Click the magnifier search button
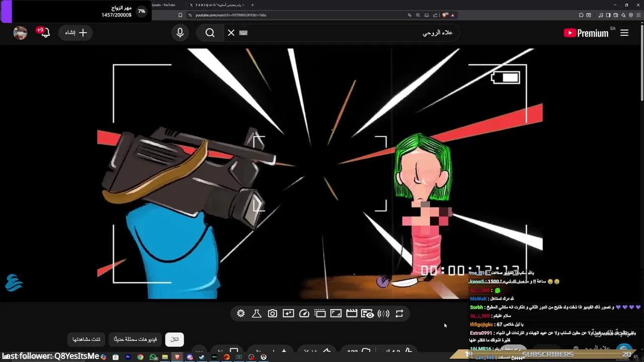644x362 pixels. tap(210, 33)
